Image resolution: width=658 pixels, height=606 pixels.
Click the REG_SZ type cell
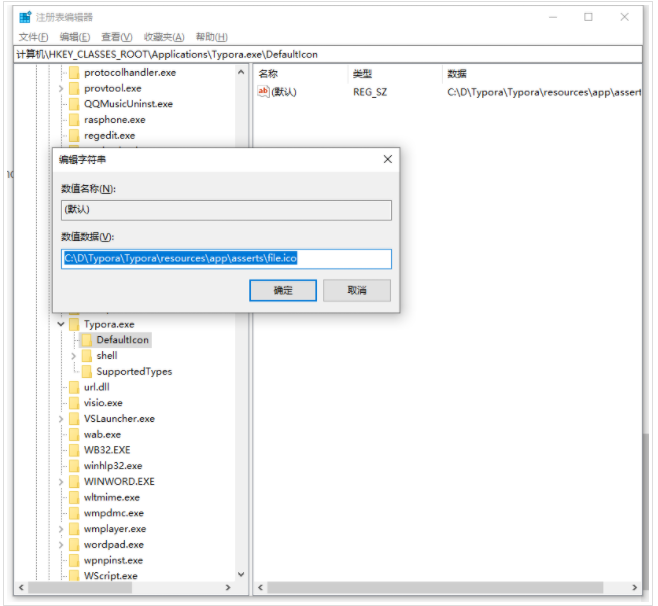click(370, 92)
